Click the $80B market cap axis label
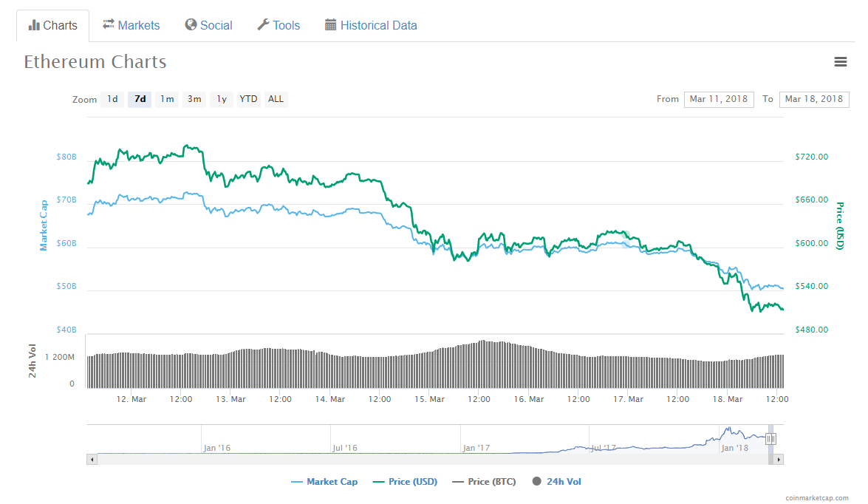 click(x=66, y=157)
